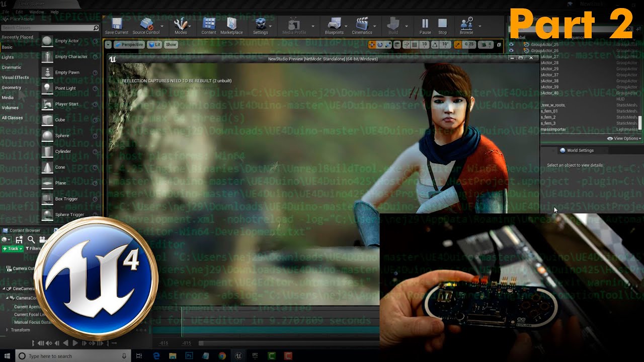
Task: Open the Visual Effects category
Action: coord(16,77)
